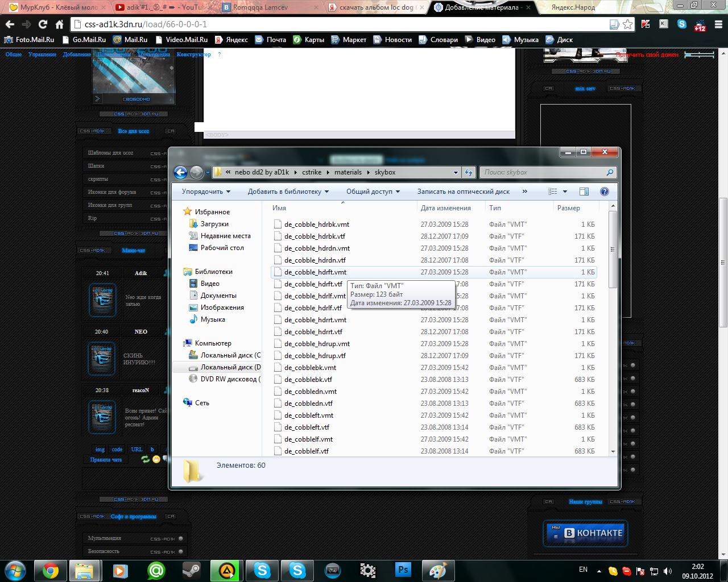Go to Chrome home page icon
Image resolution: width=728 pixels, height=582 pixels.
(x=59, y=24)
